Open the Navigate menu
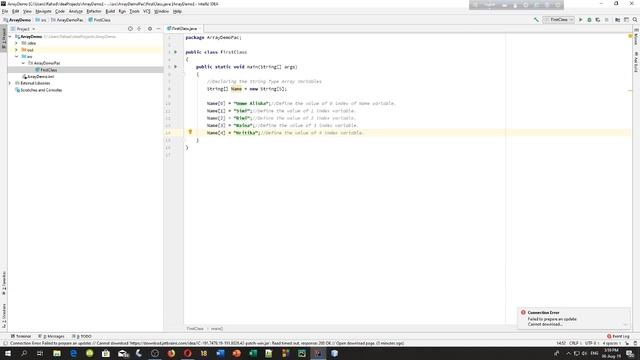Viewport: 640px width, 360px height. [43, 11]
